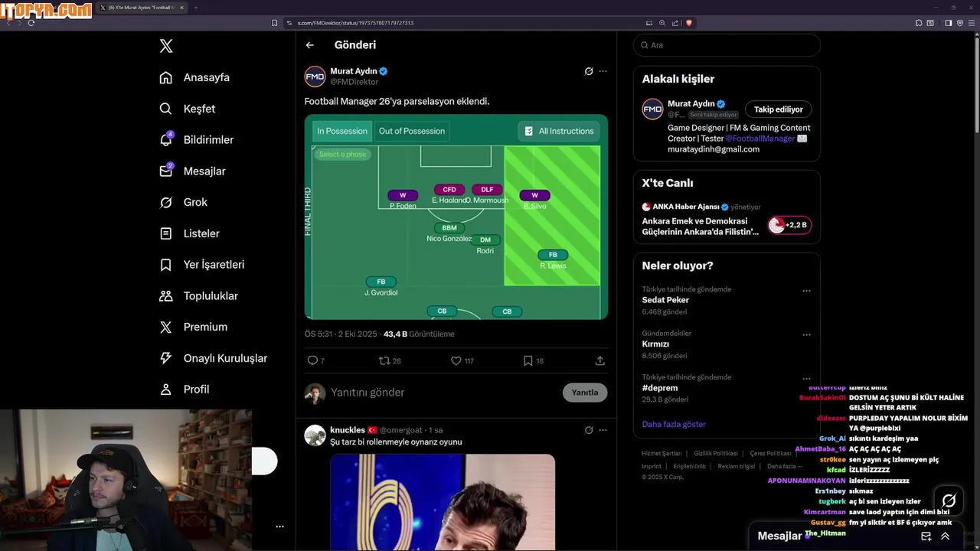Click the zoom magnifier in address bar
980x551 pixels.
(662, 23)
